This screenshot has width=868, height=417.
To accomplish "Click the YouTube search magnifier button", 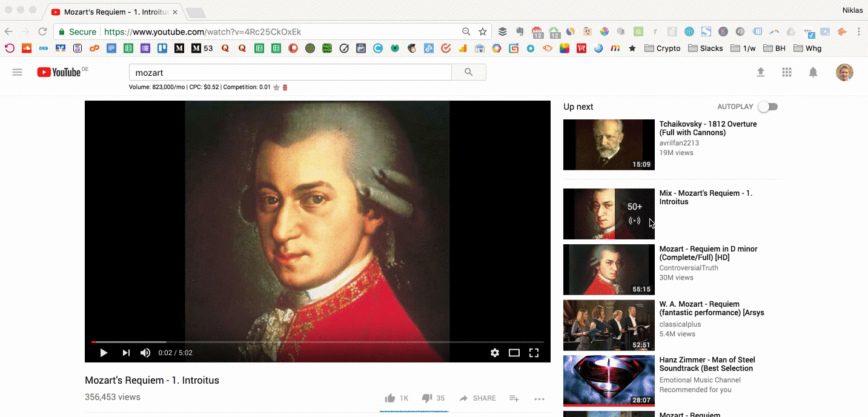I will [x=469, y=72].
